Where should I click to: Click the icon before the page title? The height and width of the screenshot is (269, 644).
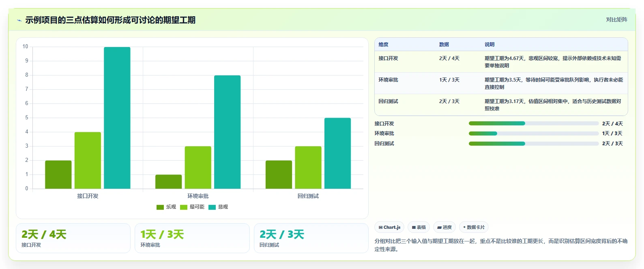tap(19, 20)
